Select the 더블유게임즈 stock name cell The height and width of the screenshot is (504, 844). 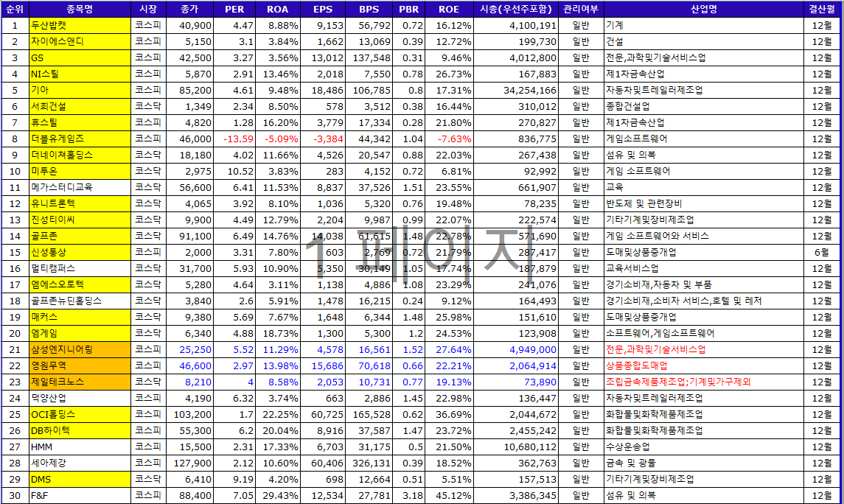tap(80, 139)
